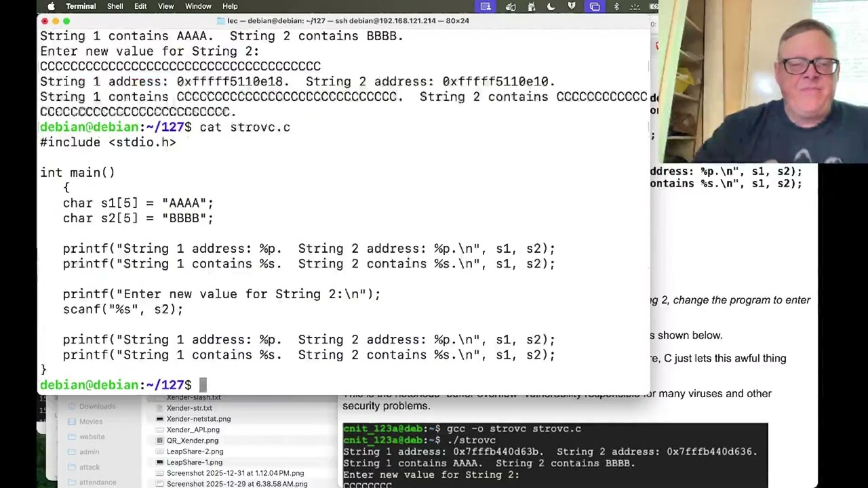Click 'Enter new value for String 2:' output
This screenshot has height=488, width=868.
[150, 51]
